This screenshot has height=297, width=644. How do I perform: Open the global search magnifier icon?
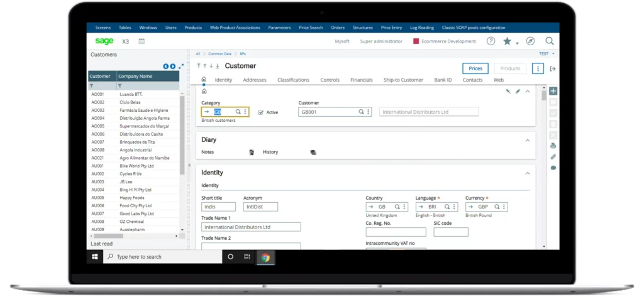[550, 41]
